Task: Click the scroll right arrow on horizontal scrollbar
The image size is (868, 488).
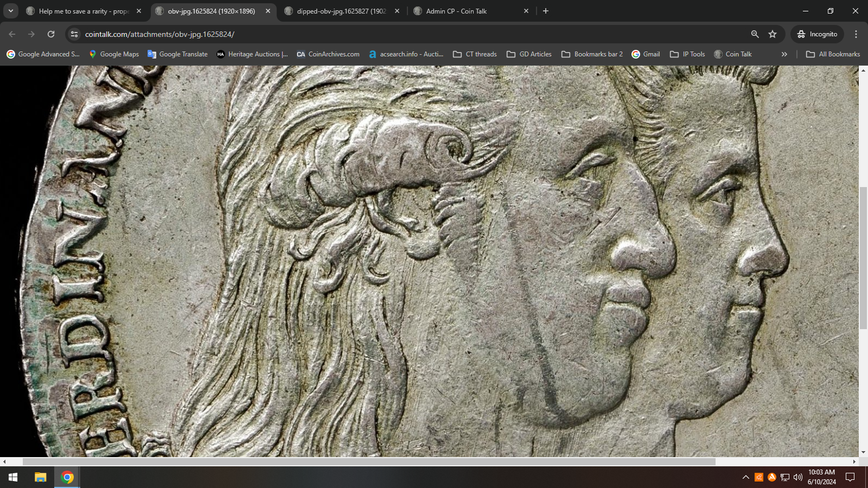Action: tap(854, 461)
